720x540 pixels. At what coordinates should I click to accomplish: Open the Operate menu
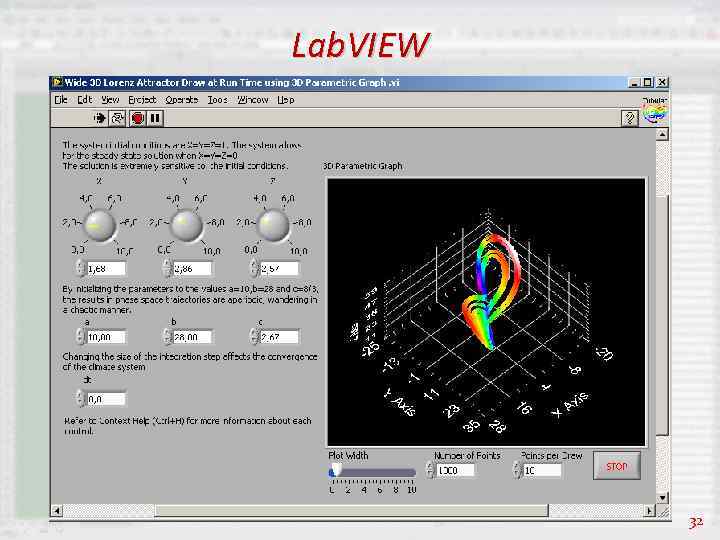[182, 100]
